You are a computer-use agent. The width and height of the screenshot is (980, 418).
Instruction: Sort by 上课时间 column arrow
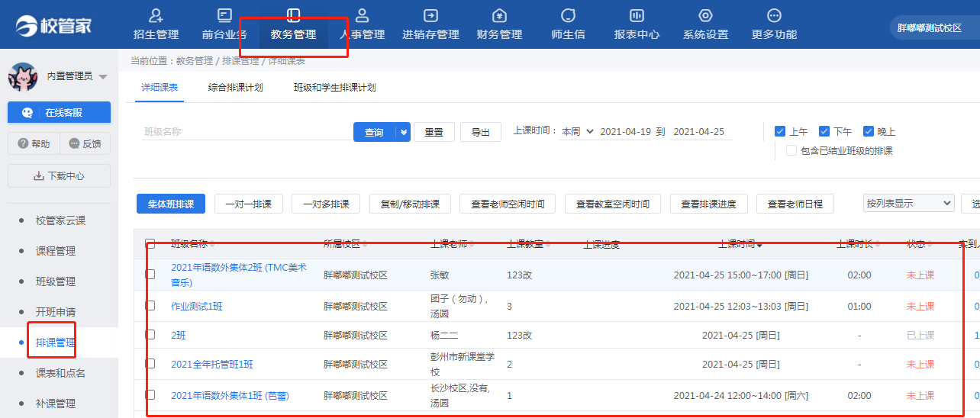pos(759,245)
